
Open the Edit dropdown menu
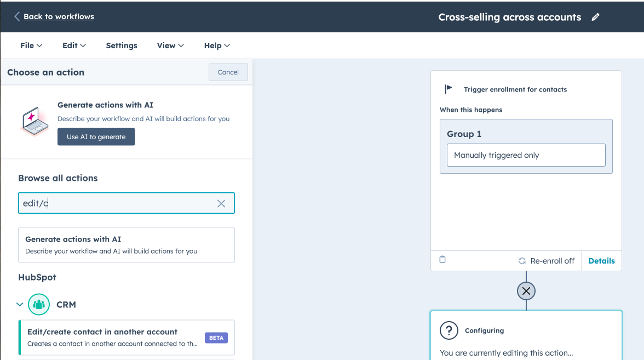pyautogui.click(x=74, y=45)
